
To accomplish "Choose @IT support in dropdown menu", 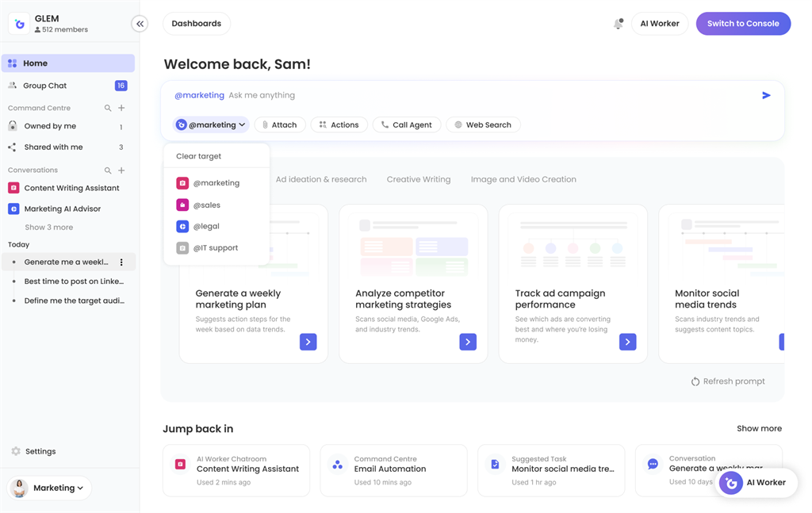I will point(215,248).
